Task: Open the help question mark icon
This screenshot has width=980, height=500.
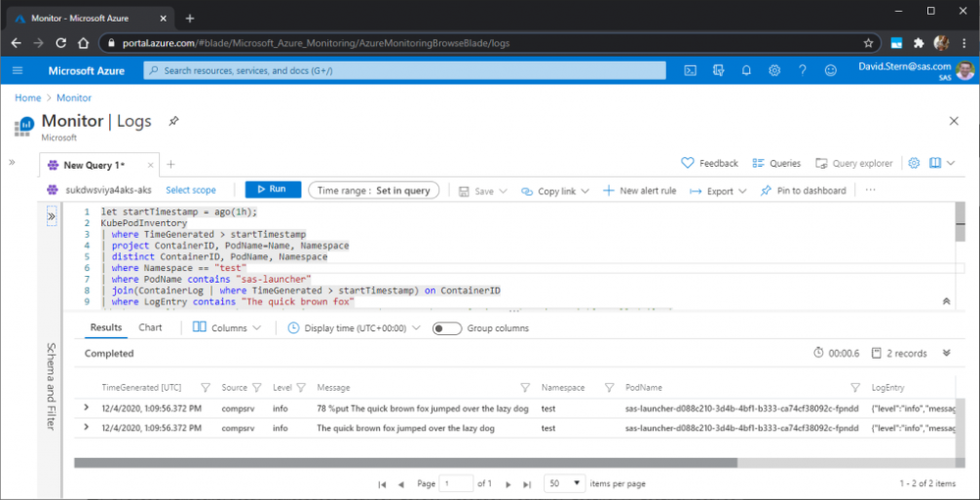Action: [x=802, y=71]
